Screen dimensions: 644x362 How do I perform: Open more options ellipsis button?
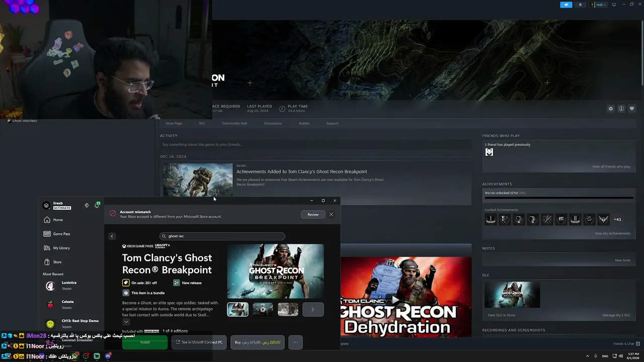coord(295,342)
